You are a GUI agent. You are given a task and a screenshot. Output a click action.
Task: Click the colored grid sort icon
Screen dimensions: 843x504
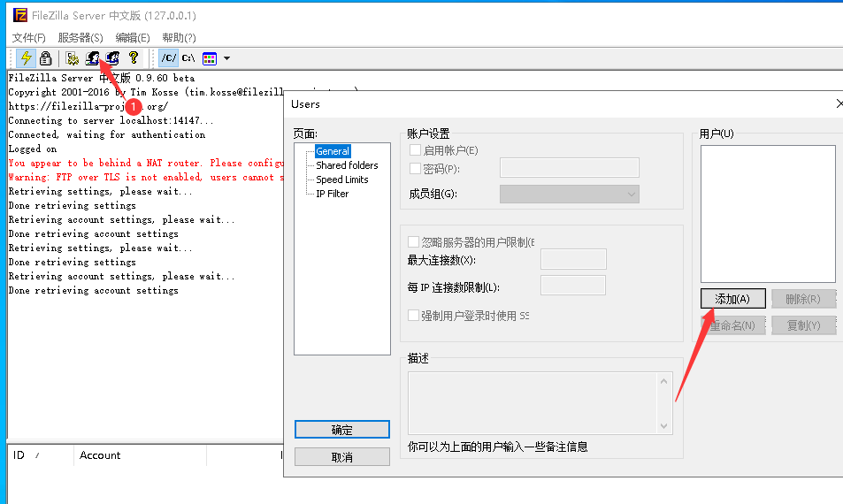tap(210, 58)
